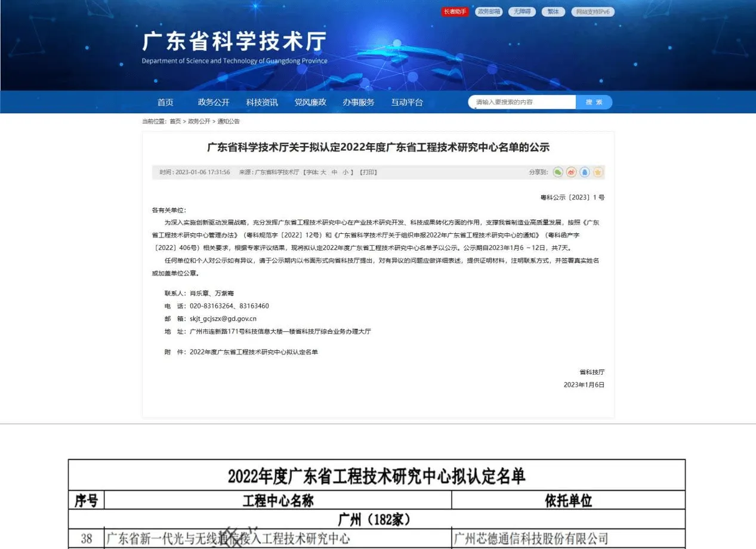Click the address line 广州市连新路171号

click(x=280, y=331)
